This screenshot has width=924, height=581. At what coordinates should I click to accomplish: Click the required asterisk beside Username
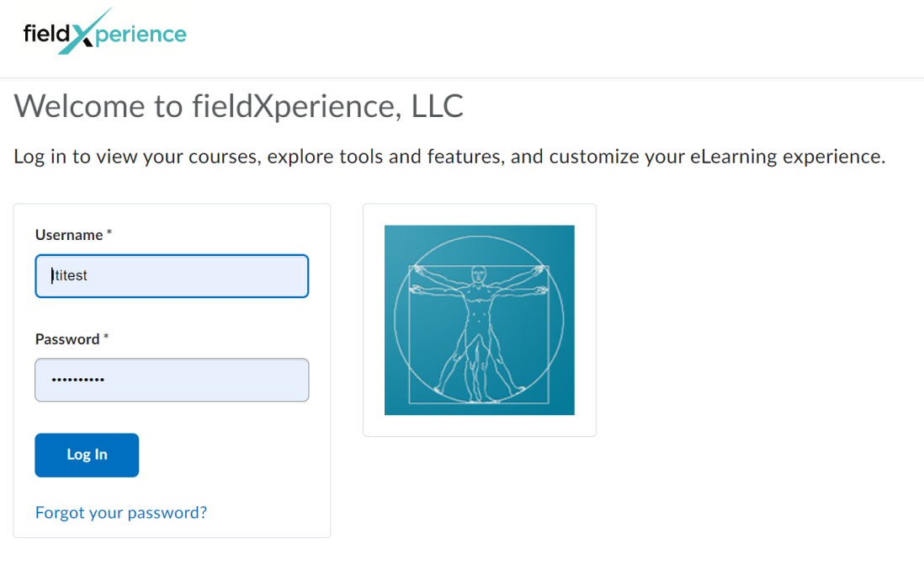tap(109, 232)
